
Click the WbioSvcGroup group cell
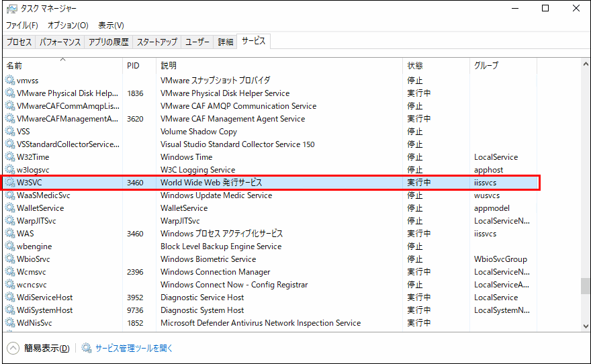click(x=500, y=259)
